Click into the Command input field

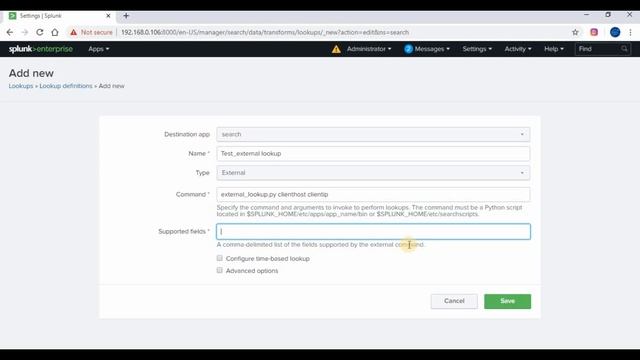tap(373, 194)
